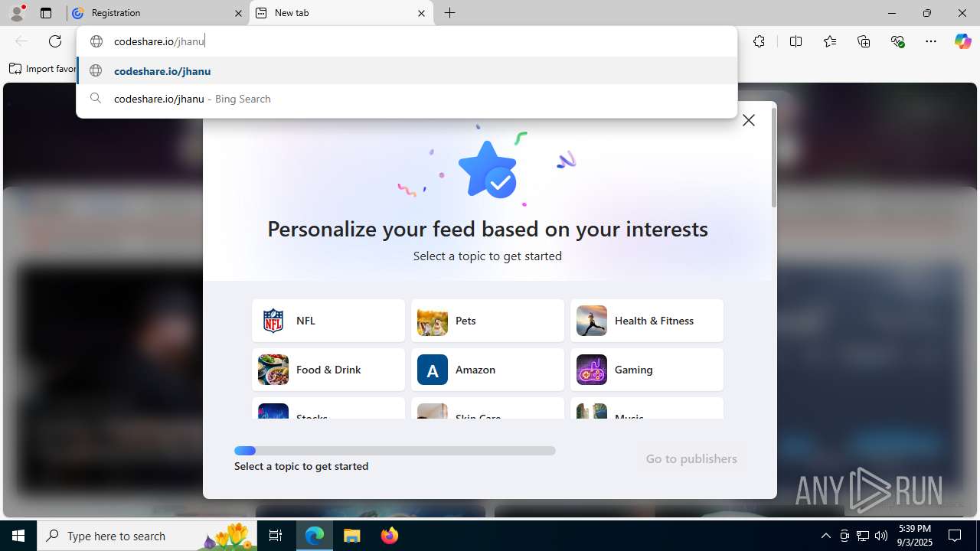Select the NFL topic
Screen dimensions: 980x551
pos(328,321)
